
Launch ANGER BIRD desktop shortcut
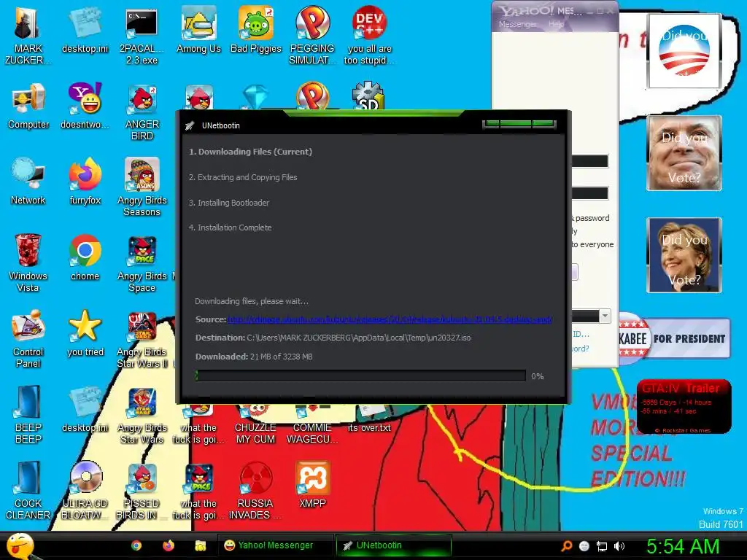click(142, 112)
